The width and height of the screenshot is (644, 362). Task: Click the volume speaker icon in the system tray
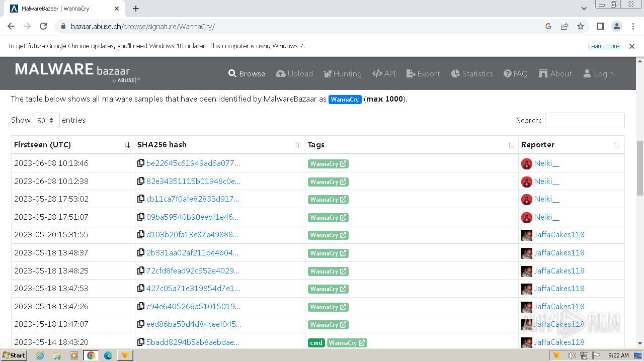tap(572, 355)
